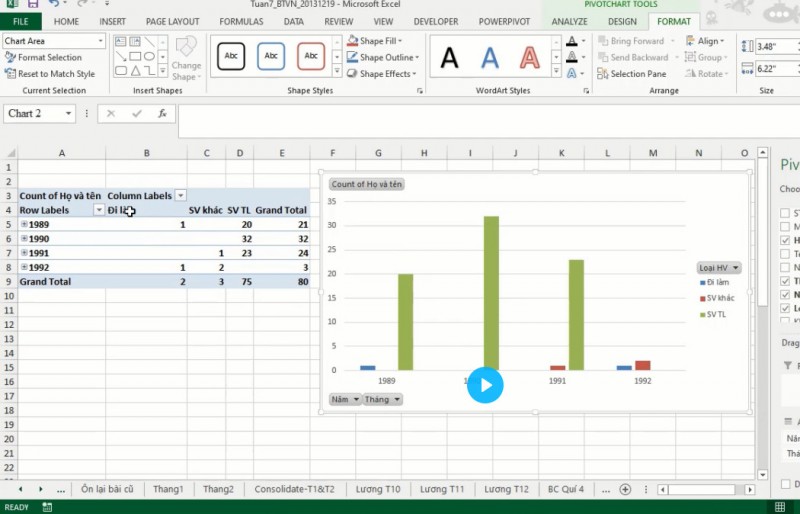800x514 pixels.
Task: Click the Text Fill A icon
Action: [572, 41]
